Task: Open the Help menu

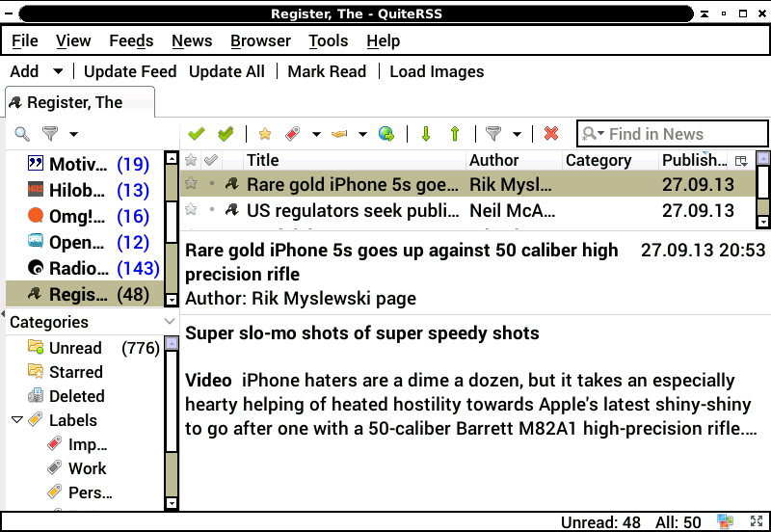Action: pos(383,40)
